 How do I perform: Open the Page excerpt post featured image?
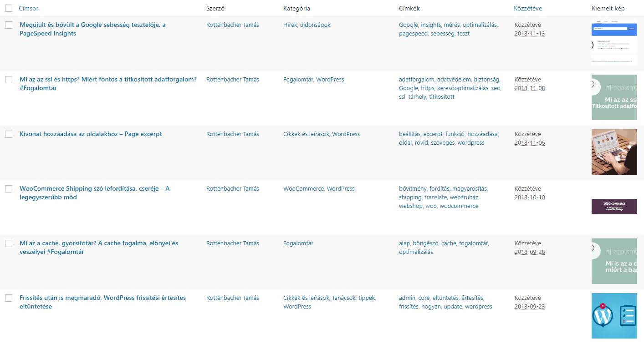point(614,152)
